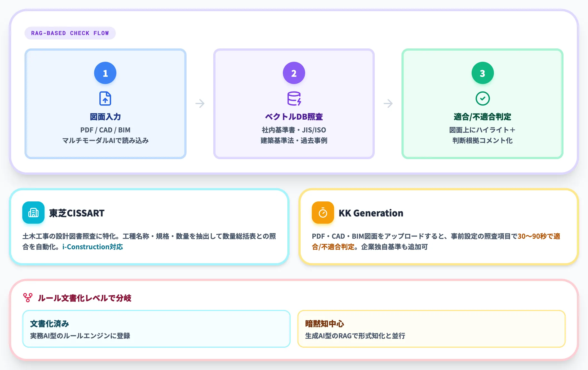Click the RAG-BASED CHECK FLOW badge

pyautogui.click(x=70, y=33)
